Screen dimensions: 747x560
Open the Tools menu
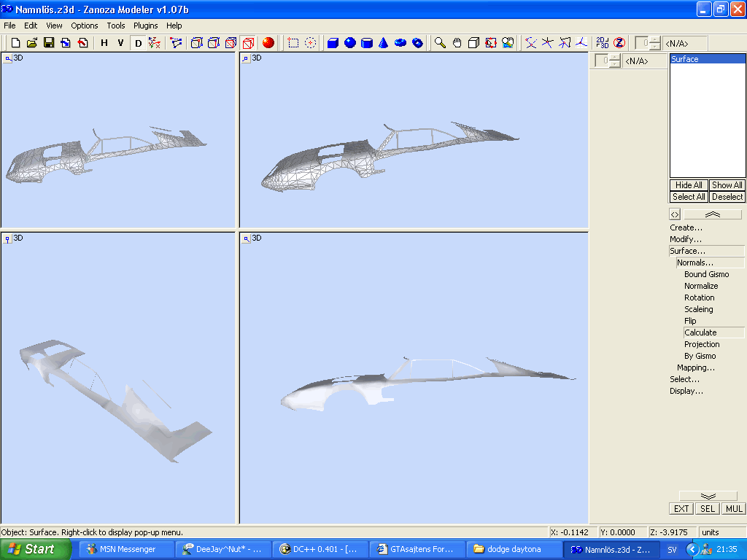click(x=116, y=26)
